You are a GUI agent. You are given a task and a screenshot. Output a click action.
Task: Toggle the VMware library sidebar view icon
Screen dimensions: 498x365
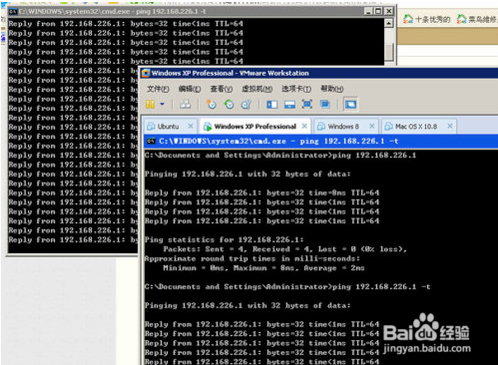pyautogui.click(x=272, y=104)
